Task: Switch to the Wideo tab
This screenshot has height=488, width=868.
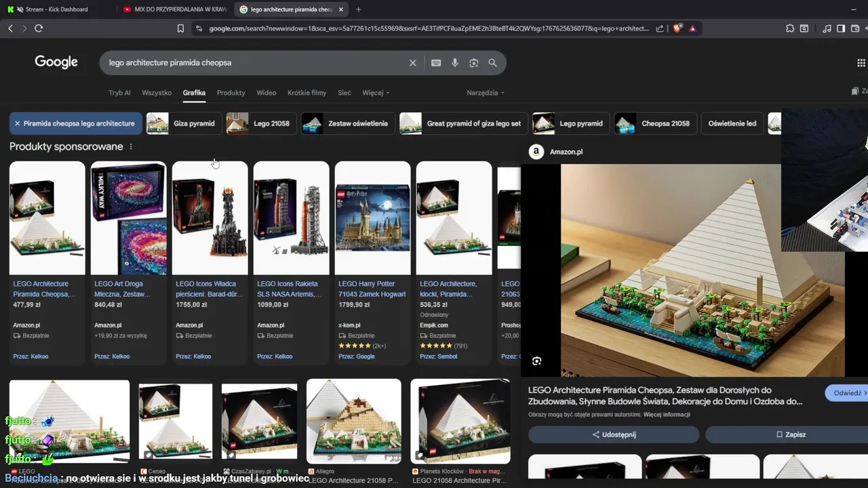Action: point(267,93)
